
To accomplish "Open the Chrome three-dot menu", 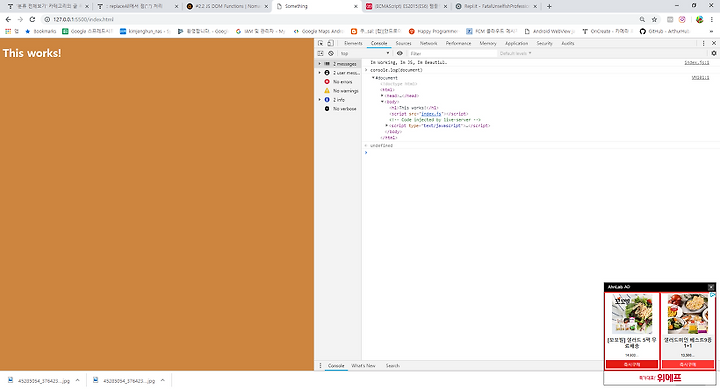I will point(712,19).
